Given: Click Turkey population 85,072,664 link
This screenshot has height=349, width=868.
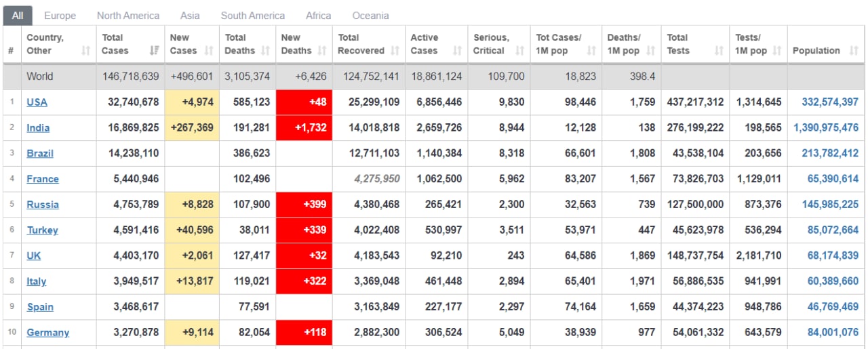Looking at the screenshot, I should (x=833, y=230).
